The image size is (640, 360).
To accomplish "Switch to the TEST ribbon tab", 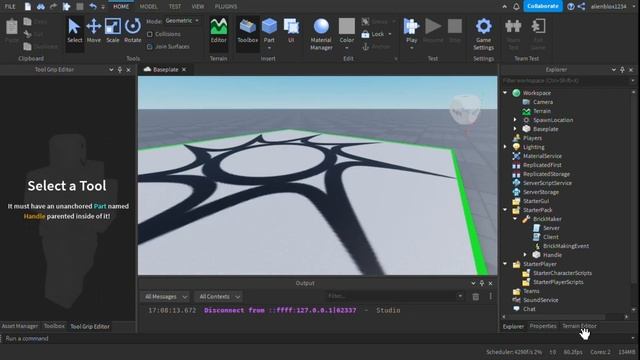I will pyautogui.click(x=175, y=7).
